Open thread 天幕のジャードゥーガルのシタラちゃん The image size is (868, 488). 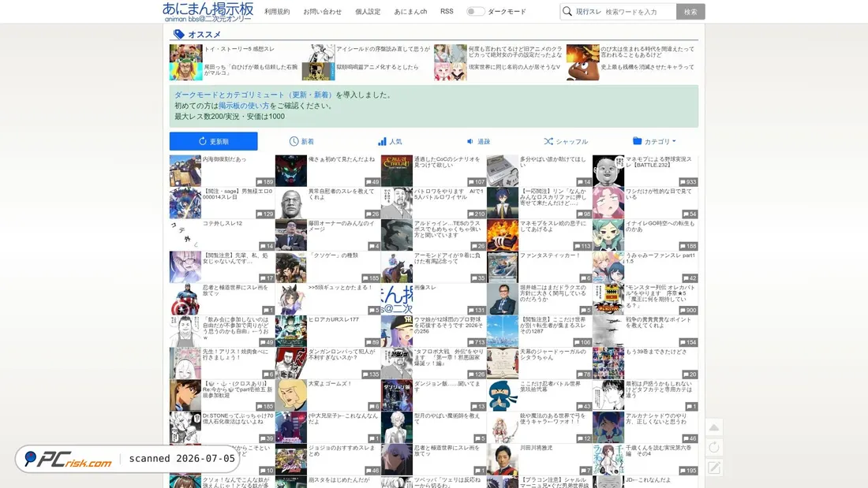point(552,355)
